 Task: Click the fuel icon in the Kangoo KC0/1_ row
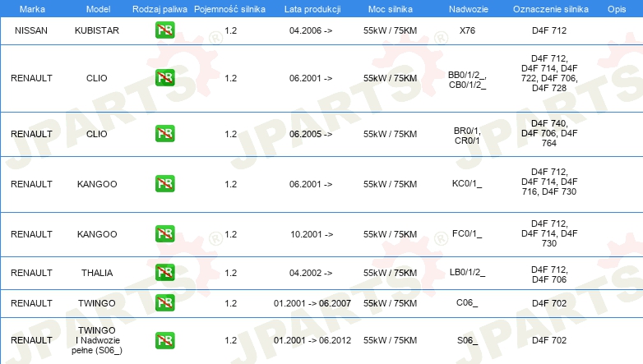coord(164,183)
